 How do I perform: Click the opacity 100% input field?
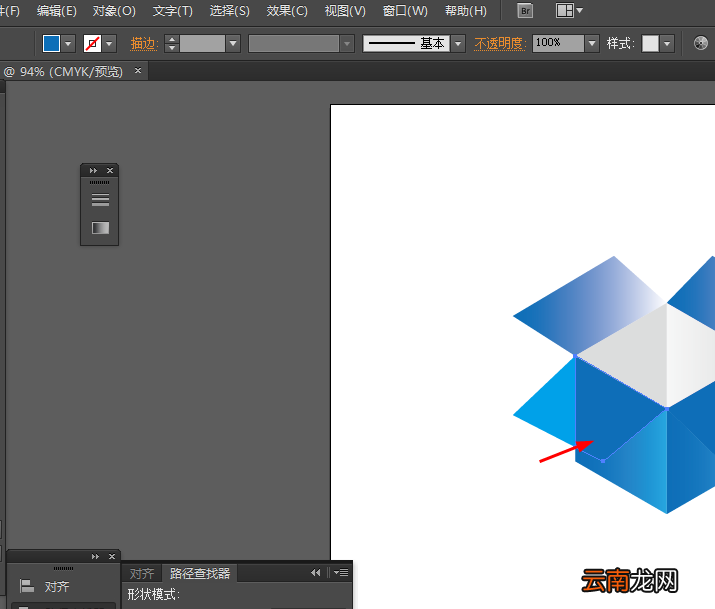point(558,44)
